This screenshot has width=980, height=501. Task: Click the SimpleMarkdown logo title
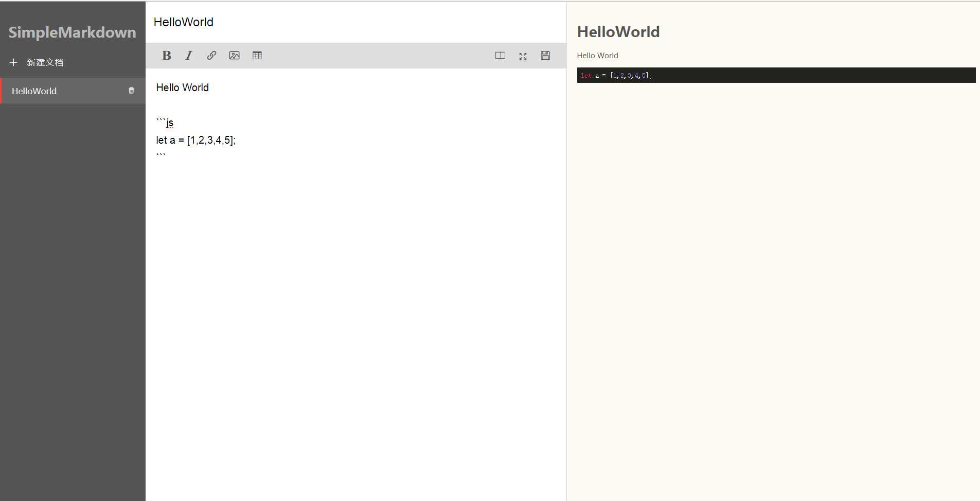(72, 32)
